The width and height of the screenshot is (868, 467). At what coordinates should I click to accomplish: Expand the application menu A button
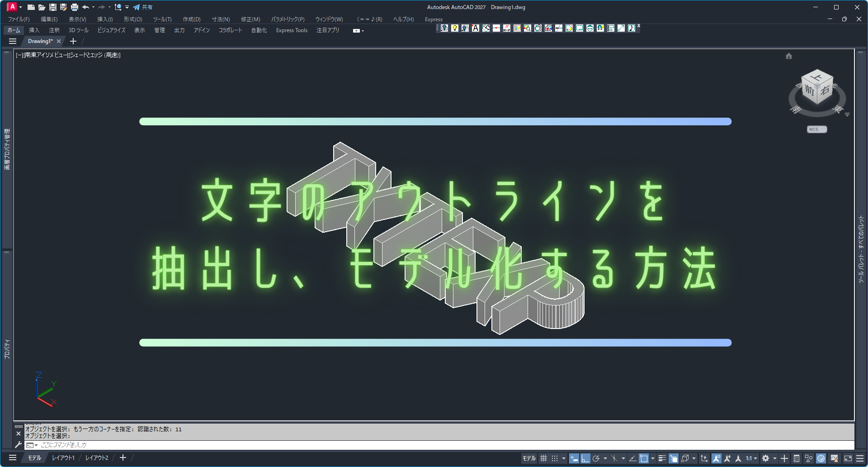coord(12,7)
